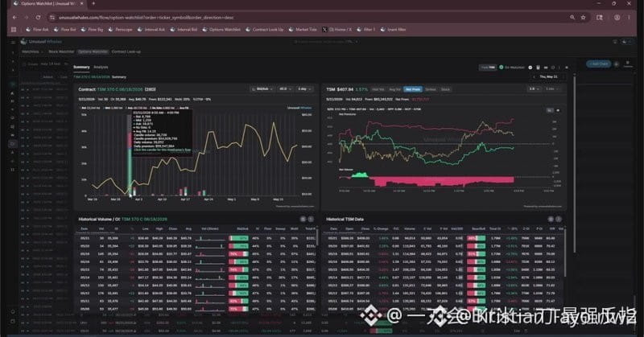Open the browser side panel icon
Screen dimensions: 644x337
600,17
